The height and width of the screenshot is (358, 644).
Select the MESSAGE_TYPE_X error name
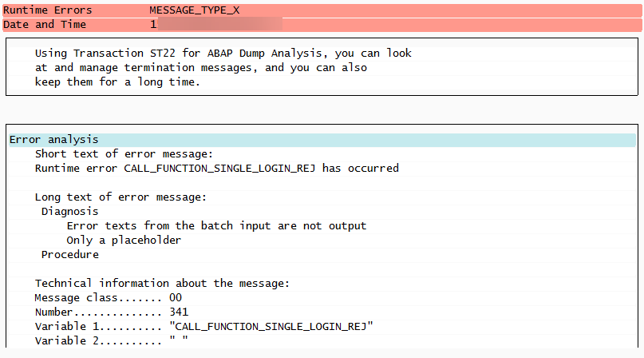click(x=194, y=10)
